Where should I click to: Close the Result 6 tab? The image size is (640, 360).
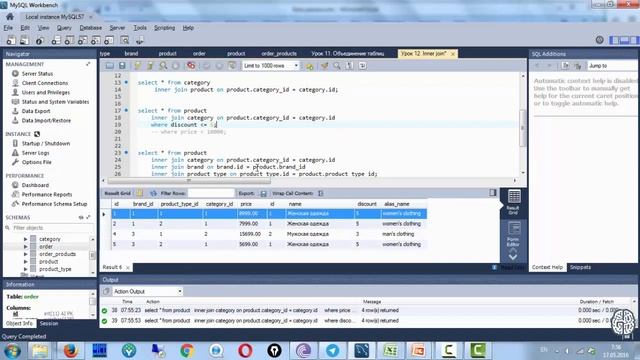click(128, 267)
